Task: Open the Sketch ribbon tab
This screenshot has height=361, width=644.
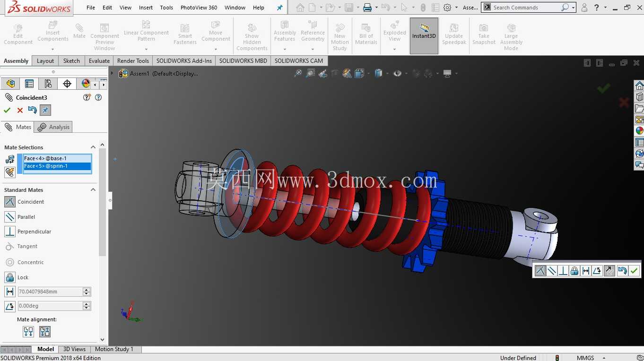Action: coord(71,61)
